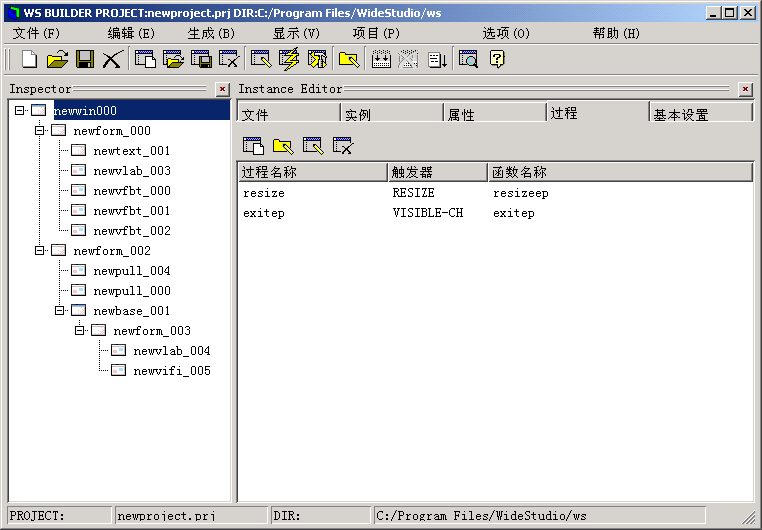This screenshot has height=530, width=762.
Task: Click the edit procedure pencil icon in Instance Editor
Action: [313, 145]
